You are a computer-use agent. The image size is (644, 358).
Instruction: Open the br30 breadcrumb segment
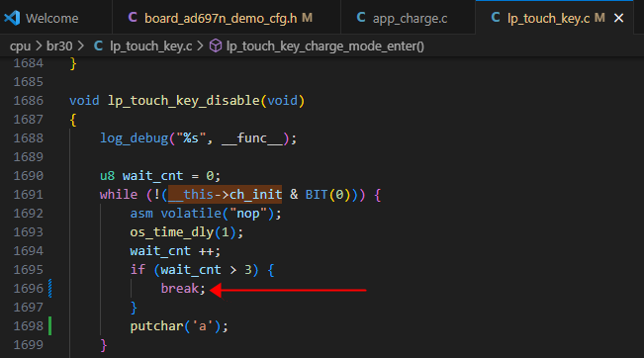click(x=59, y=45)
